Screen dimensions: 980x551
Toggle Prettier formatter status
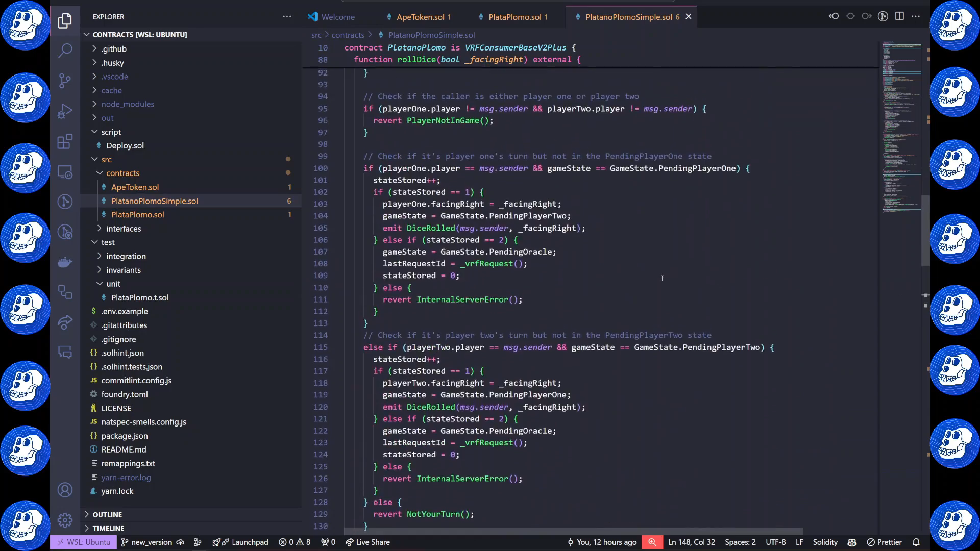point(884,542)
